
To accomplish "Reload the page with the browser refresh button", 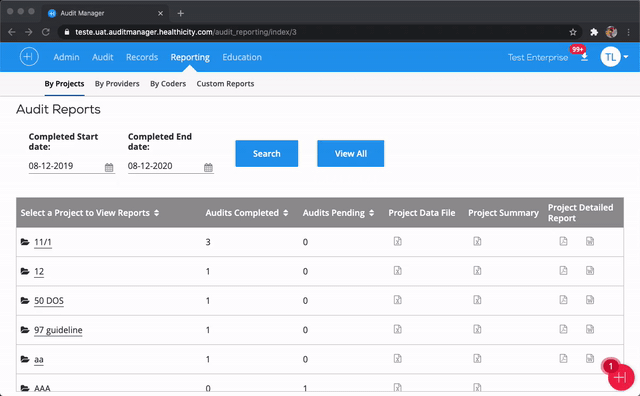I will click(46, 32).
